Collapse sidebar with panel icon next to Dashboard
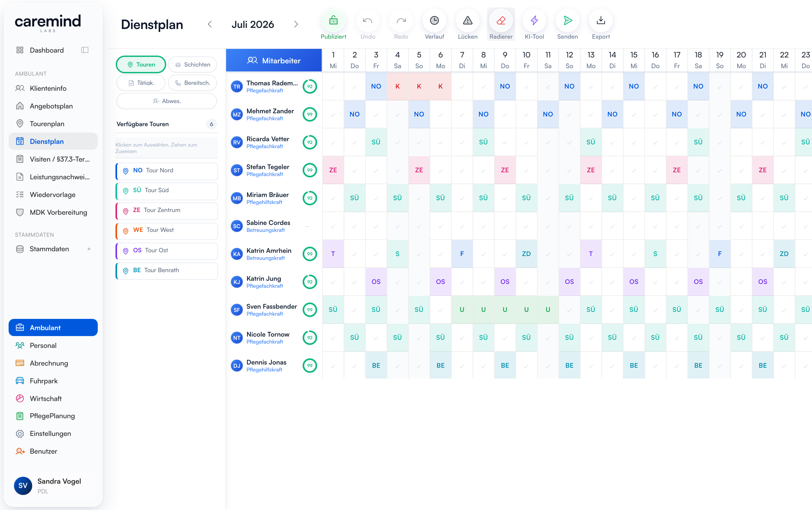This screenshot has width=812, height=510. (x=85, y=50)
